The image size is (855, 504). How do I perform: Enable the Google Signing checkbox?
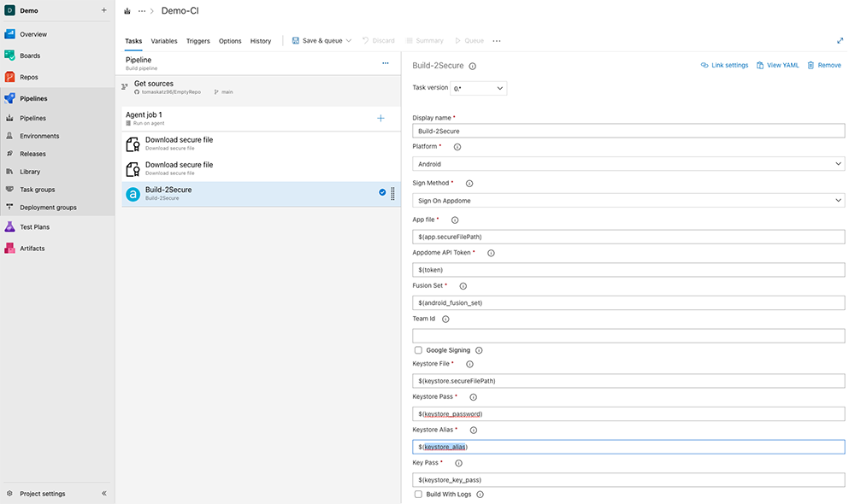coord(418,349)
